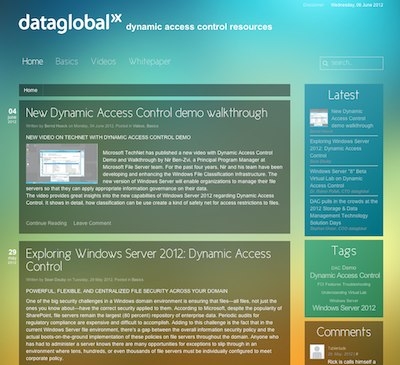Click the search magnifier icon
400x365 pixels.
[325, 63]
